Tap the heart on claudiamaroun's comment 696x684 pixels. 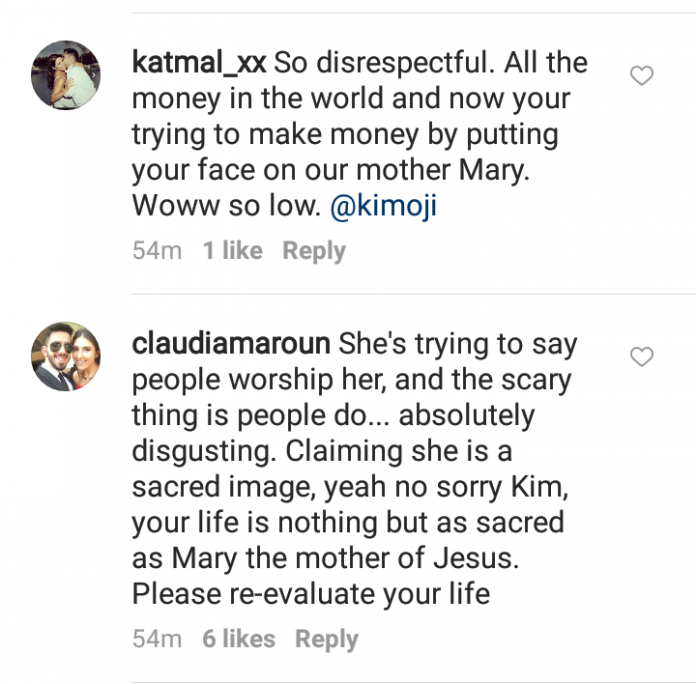click(x=641, y=356)
